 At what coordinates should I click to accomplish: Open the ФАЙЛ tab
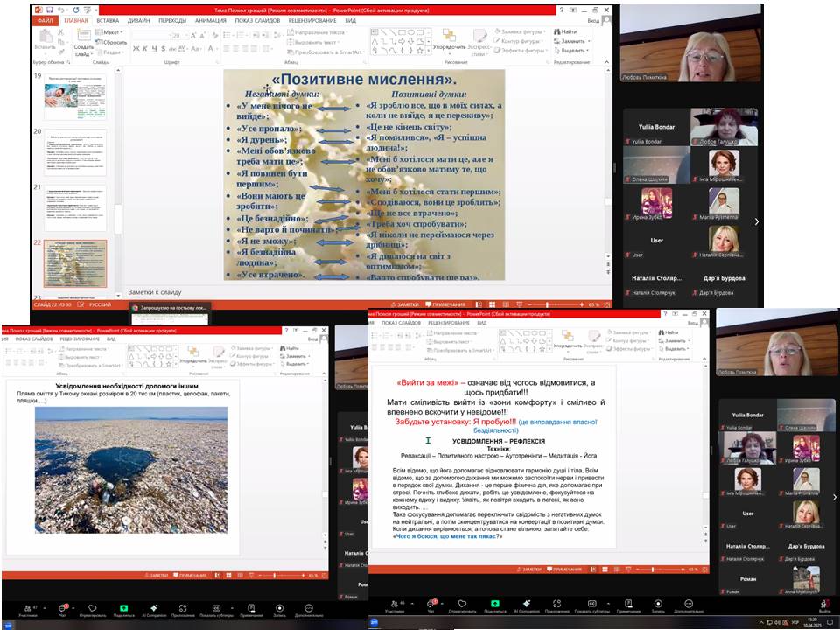click(x=45, y=19)
